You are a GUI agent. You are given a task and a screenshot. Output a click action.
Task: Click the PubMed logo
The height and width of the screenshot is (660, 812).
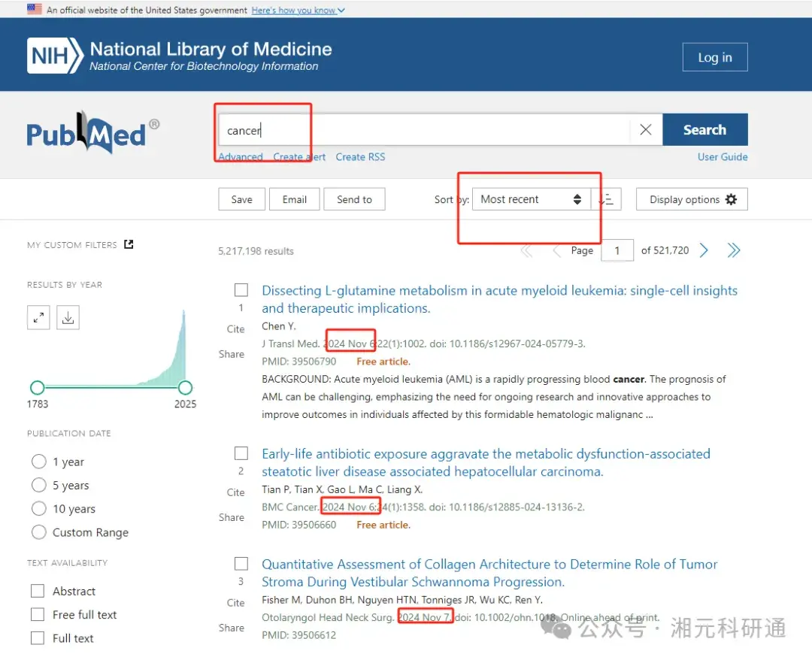89,133
